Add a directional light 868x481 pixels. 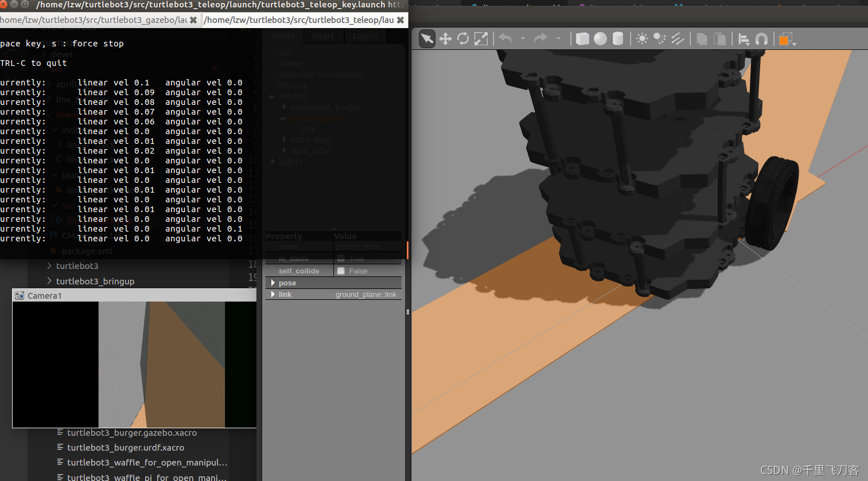click(x=678, y=39)
